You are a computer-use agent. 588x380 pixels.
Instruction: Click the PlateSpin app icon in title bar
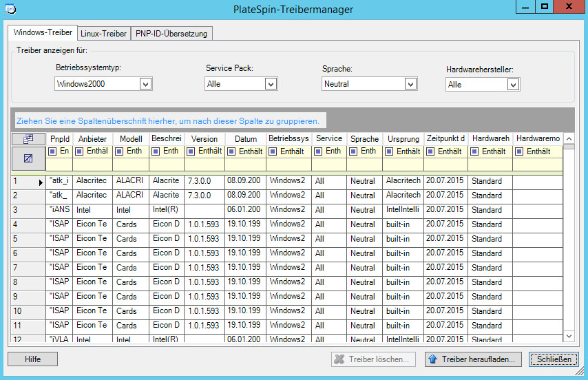(11, 9)
